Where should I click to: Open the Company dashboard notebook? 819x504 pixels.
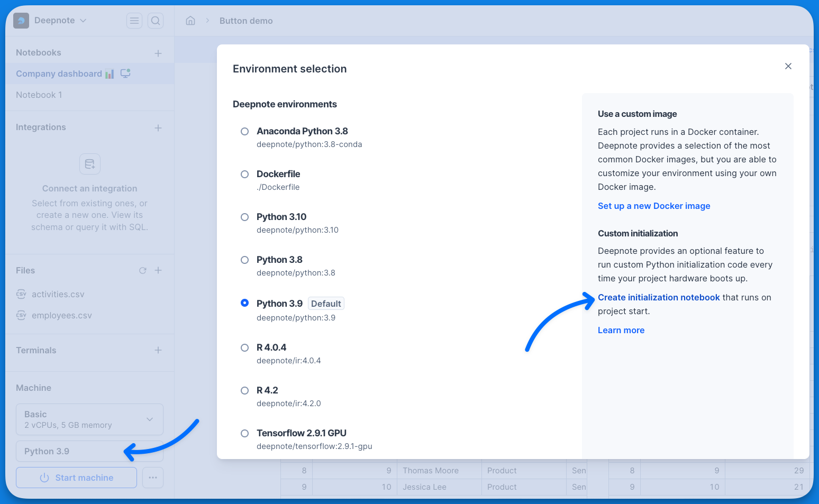click(59, 74)
